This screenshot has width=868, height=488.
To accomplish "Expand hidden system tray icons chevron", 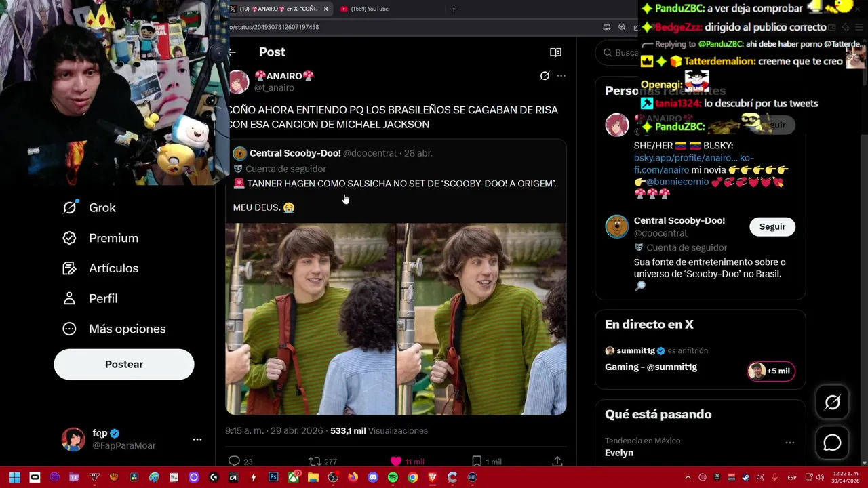I will [688, 477].
